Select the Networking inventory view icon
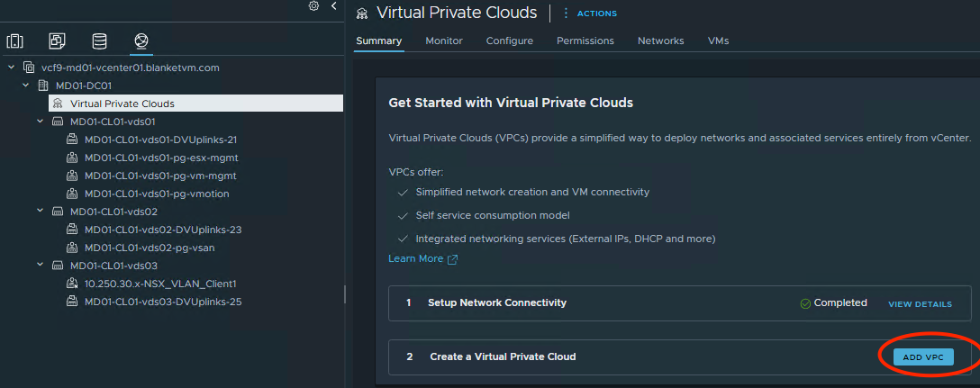 tap(141, 41)
